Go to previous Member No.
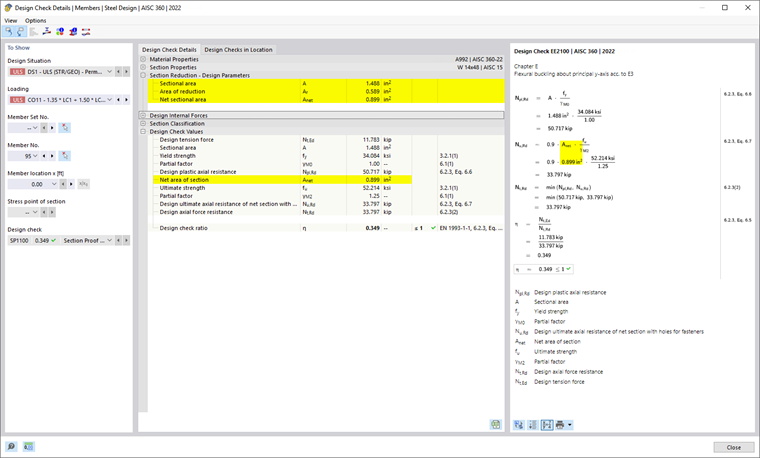Viewport: 760px width, 458px height. point(44,156)
